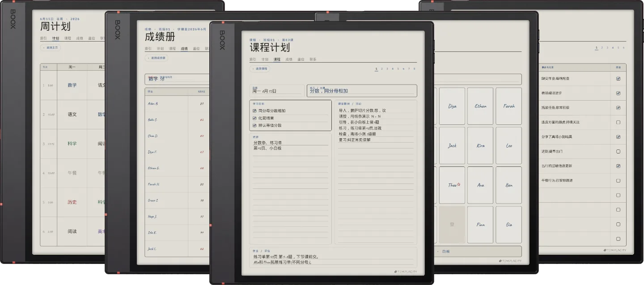Tap 周一 数学 cell in 周计划

(x=72, y=85)
